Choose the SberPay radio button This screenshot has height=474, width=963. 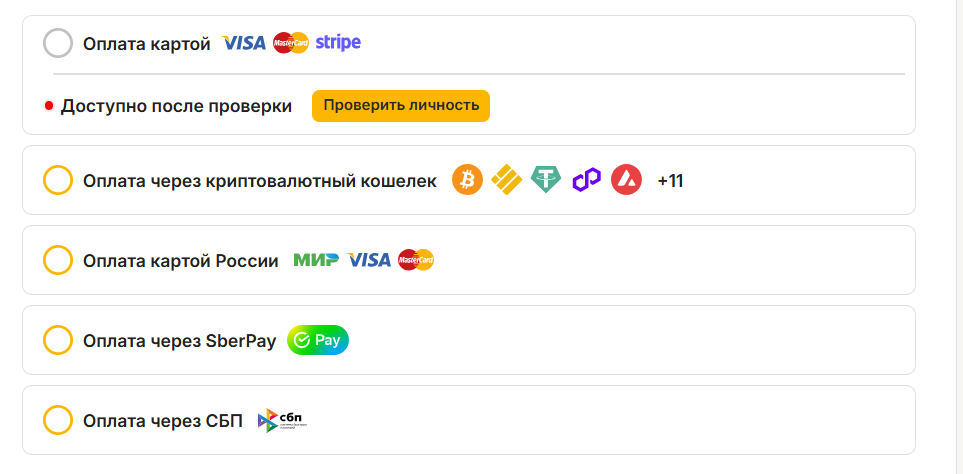click(58, 340)
